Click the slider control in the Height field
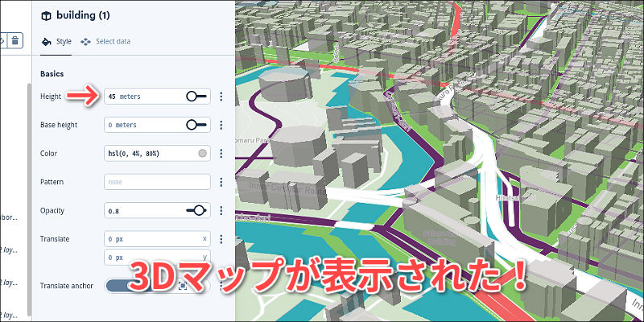The height and width of the screenshot is (322, 644). 196,97
